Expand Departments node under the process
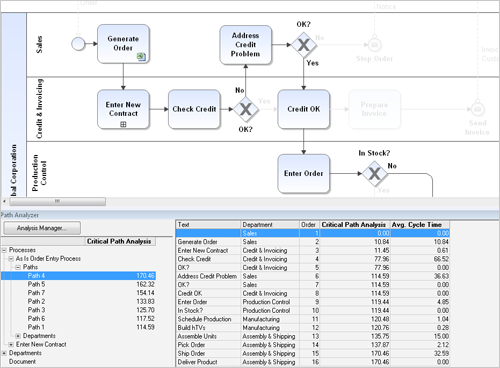 point(18,336)
